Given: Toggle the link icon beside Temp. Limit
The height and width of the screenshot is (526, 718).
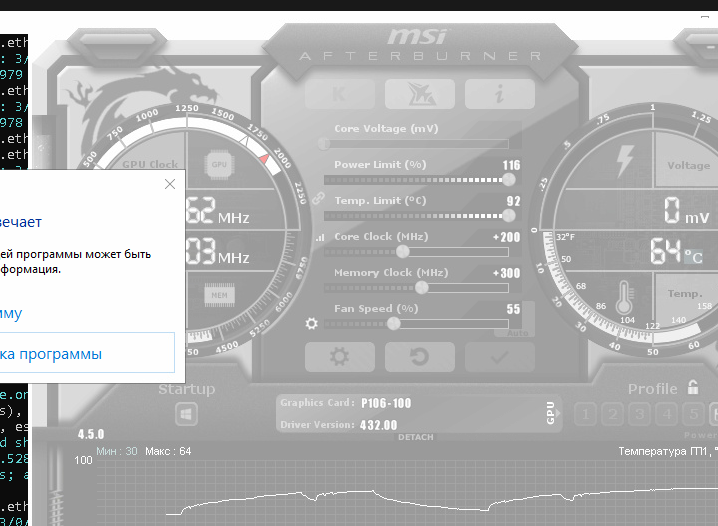Looking at the screenshot, I should pos(319,198).
